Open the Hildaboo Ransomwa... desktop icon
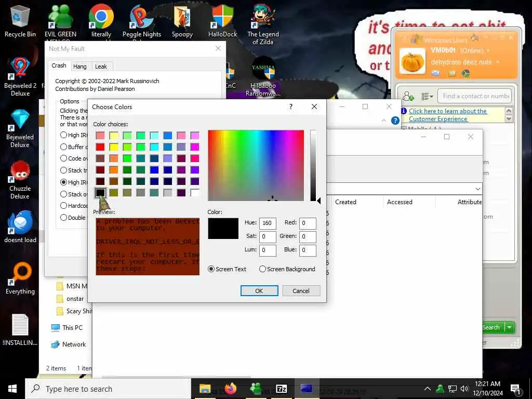The image size is (532, 399). pyautogui.click(x=263, y=77)
